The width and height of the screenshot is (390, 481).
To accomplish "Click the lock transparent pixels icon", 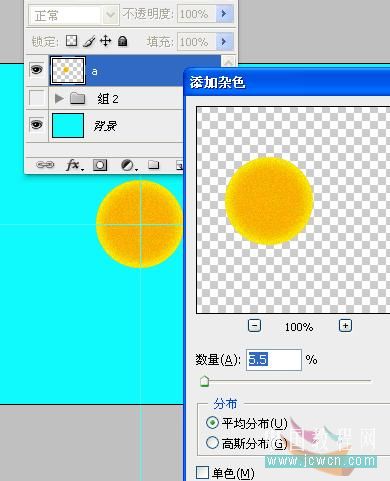I will click(71, 41).
